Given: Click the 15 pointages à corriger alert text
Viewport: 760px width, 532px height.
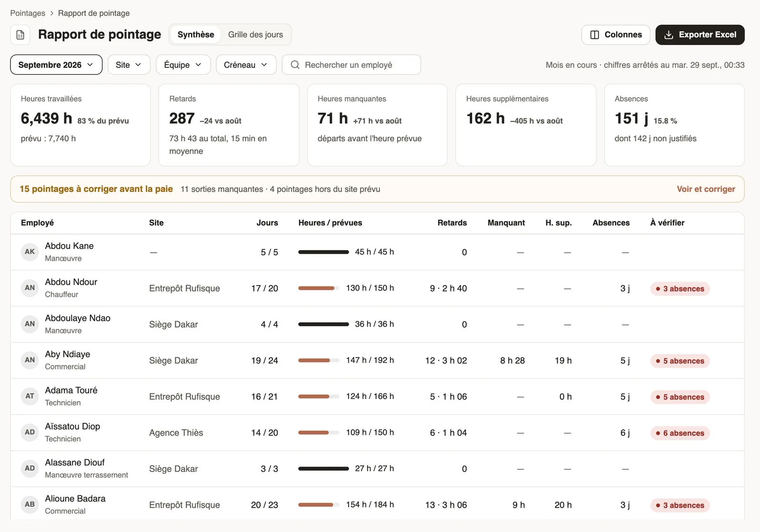Looking at the screenshot, I should [x=96, y=189].
